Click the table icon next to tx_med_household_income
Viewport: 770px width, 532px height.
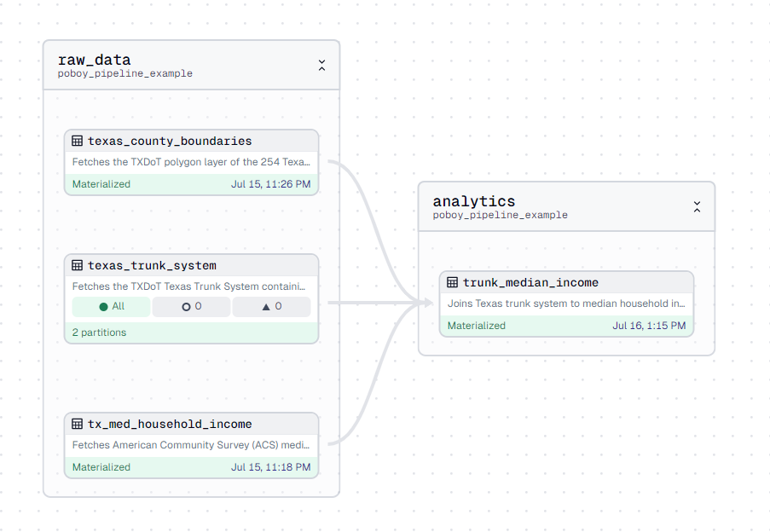tap(78, 424)
